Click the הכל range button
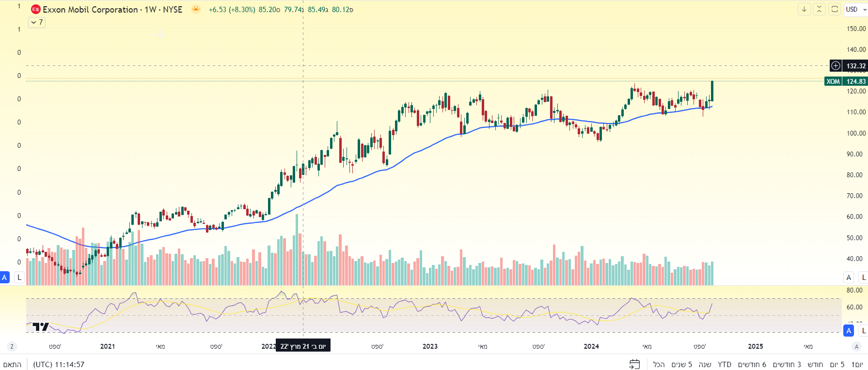 point(659,364)
